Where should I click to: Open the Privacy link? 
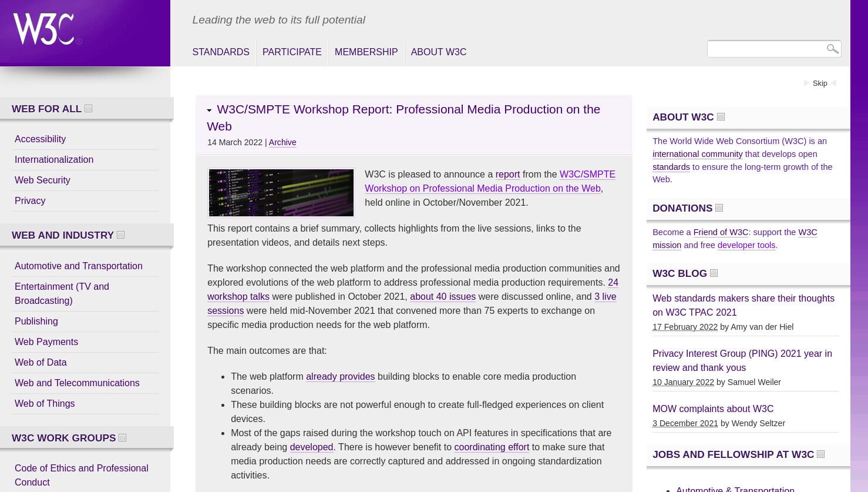point(30,201)
